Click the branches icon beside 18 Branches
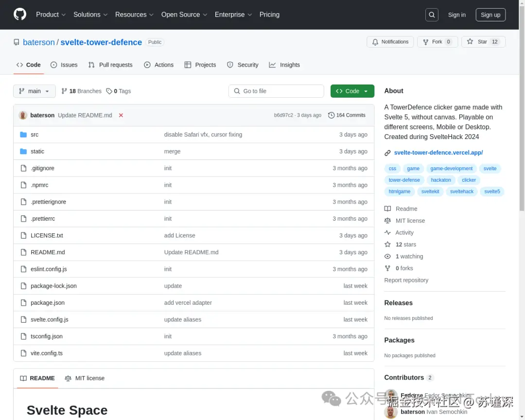The width and height of the screenshot is (525, 420). pos(64,91)
